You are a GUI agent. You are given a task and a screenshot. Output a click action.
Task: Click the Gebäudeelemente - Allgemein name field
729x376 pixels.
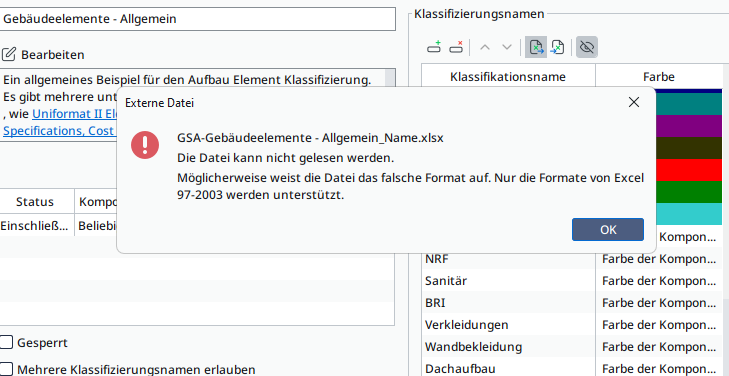point(198,19)
